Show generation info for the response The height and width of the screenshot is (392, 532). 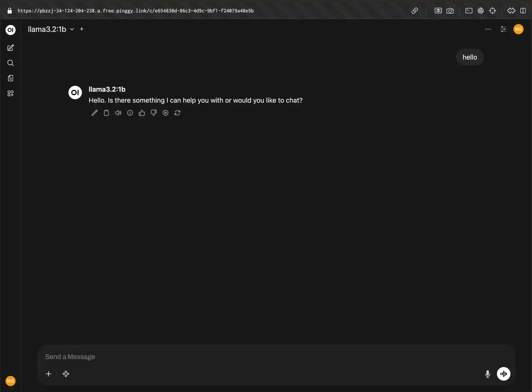pos(130,113)
